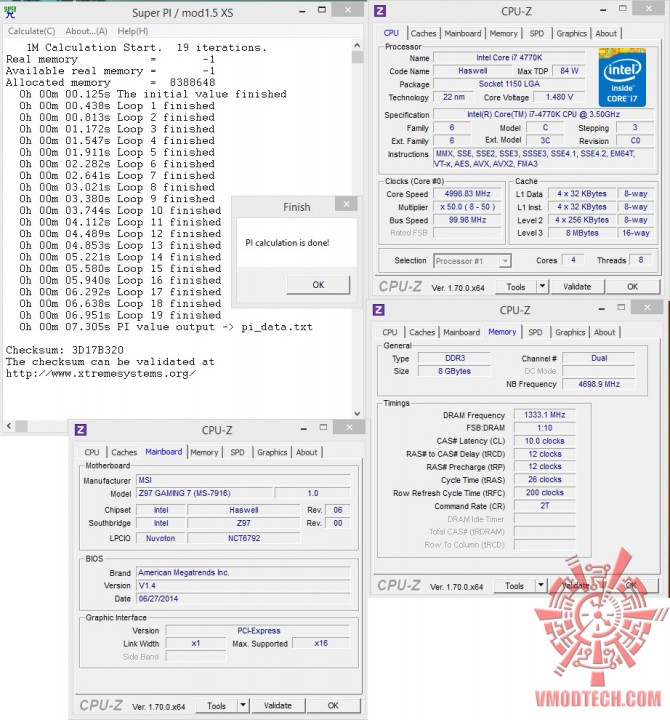Image resolution: width=670 pixels, height=720 pixels.
Task: Click the BIOS Date field 06/27/2014
Action: click(x=243, y=599)
